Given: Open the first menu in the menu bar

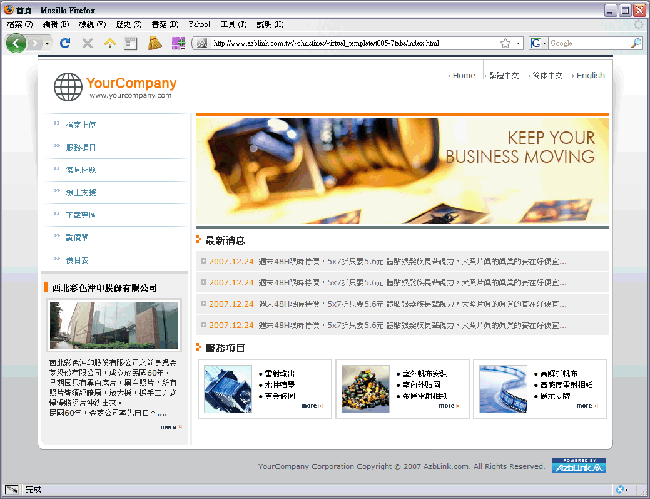Looking at the screenshot, I should pyautogui.click(x=19, y=23).
